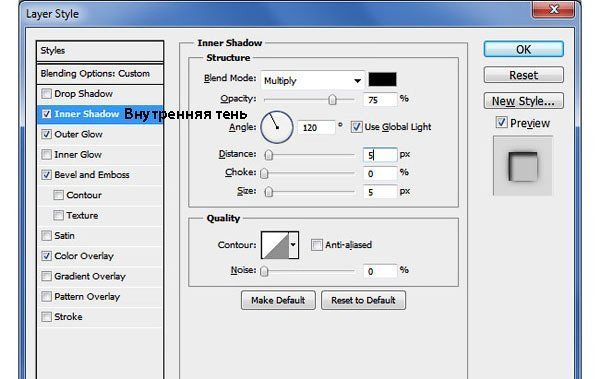Screen dimensions: 600x379
Task: Select the Color Overlay style entry
Action: click(84, 256)
